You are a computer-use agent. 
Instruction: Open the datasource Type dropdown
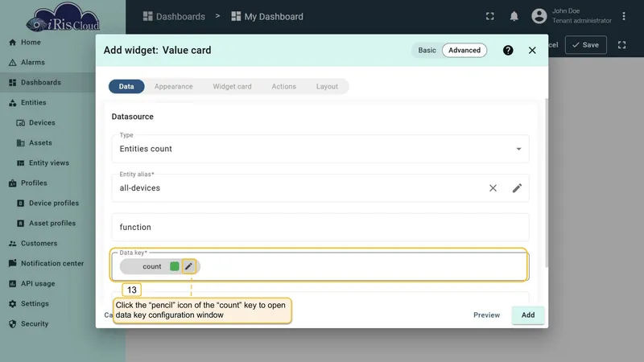tap(320, 149)
